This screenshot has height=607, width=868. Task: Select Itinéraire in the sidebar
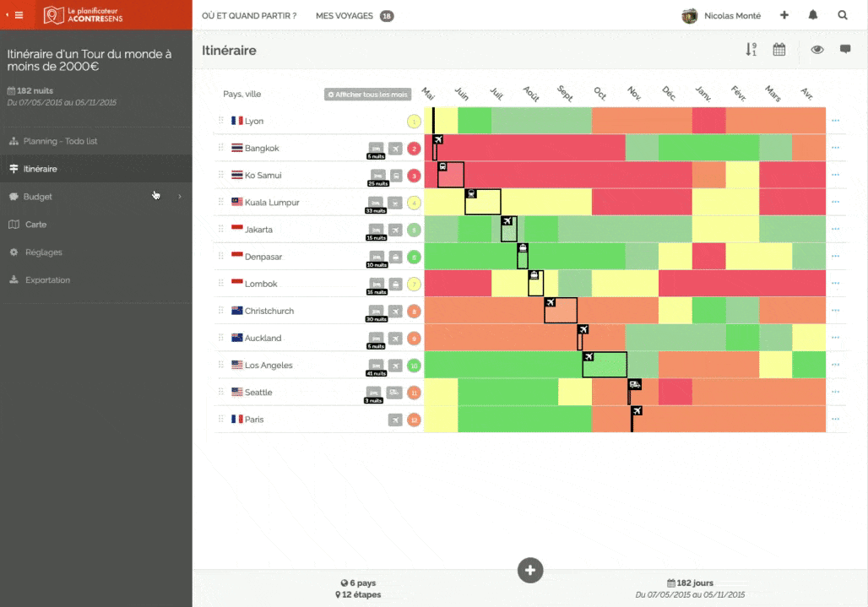[x=95, y=169]
